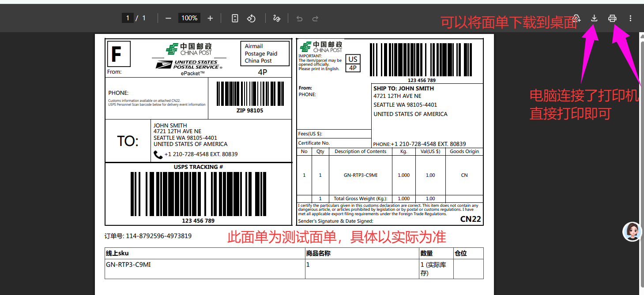The width and height of the screenshot is (644, 295).
Task: Click the order number 114-8792596-4973819
Action: pos(159,236)
